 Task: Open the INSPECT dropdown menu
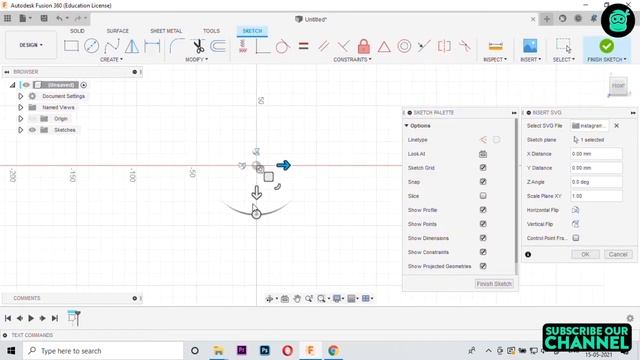coord(495,60)
